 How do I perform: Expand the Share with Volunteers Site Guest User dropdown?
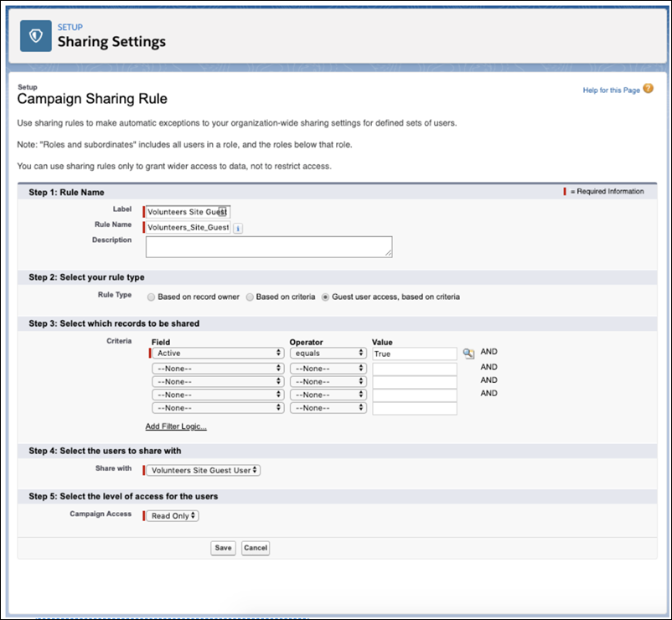pos(204,471)
